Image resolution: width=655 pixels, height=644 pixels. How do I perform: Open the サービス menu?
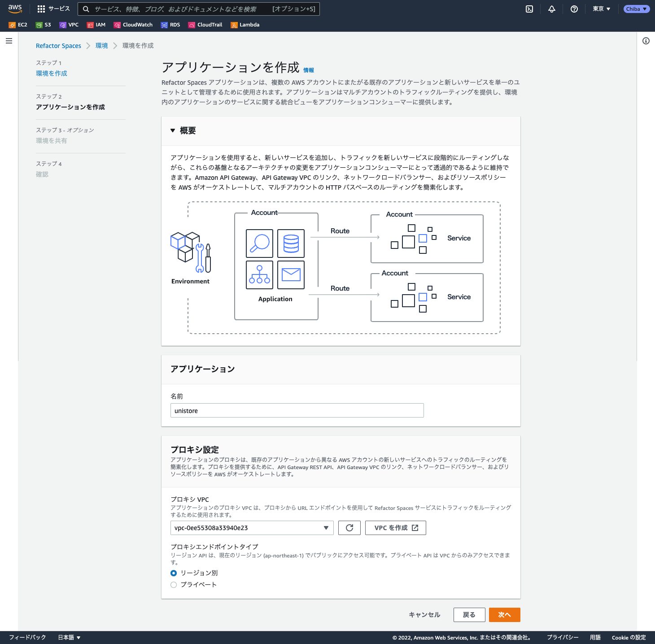54,9
